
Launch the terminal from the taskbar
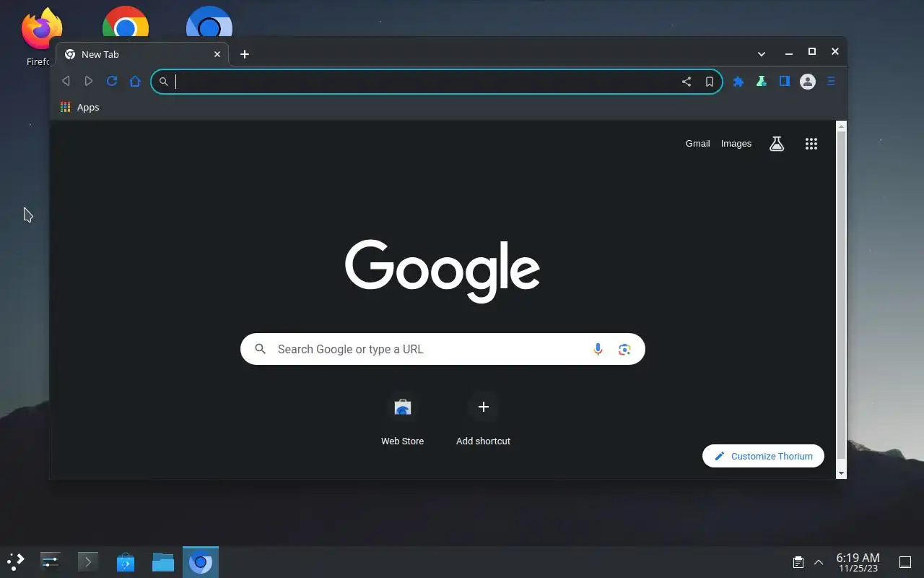point(88,561)
